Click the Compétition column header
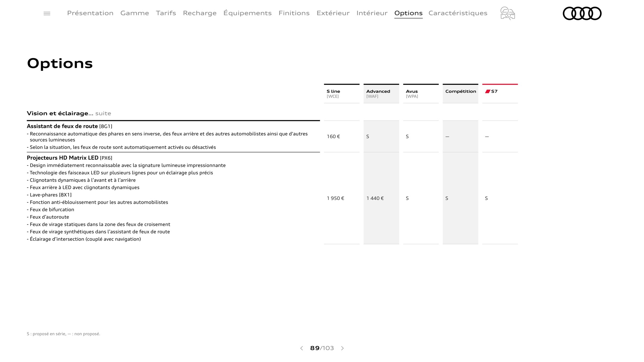The height and width of the screenshot is (362, 644). pyautogui.click(x=460, y=94)
